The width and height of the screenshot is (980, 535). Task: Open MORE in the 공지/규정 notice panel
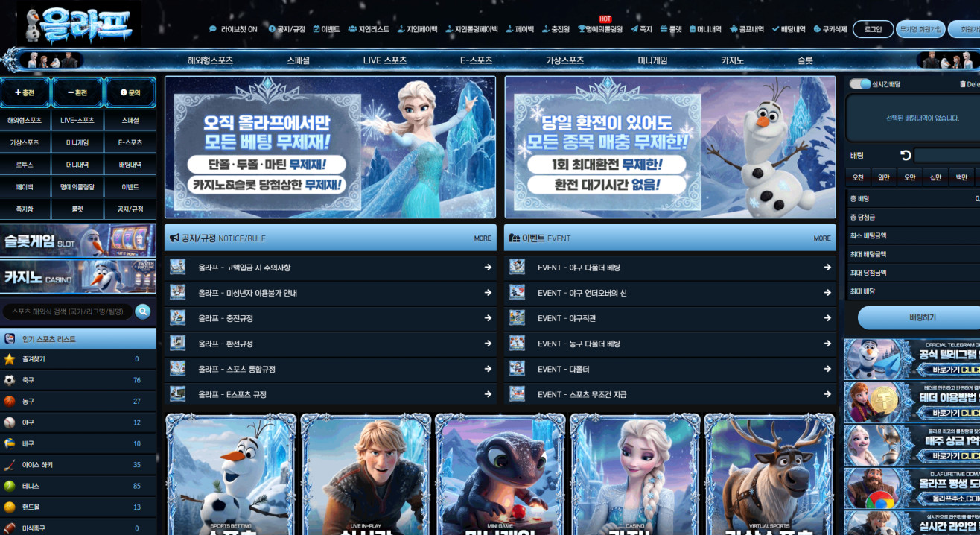click(x=483, y=238)
